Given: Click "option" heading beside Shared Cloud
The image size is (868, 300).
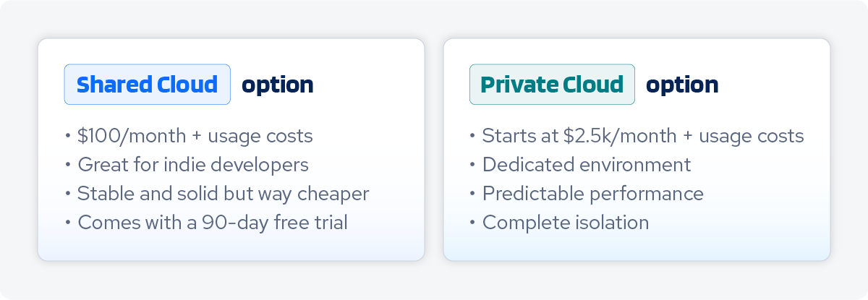Looking at the screenshot, I should coord(278,85).
